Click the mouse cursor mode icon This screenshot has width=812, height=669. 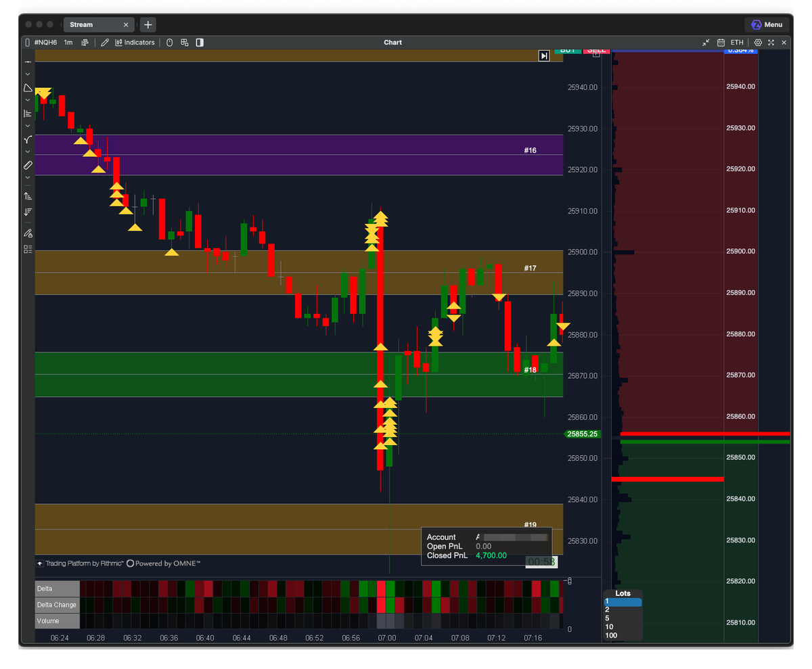pos(169,43)
